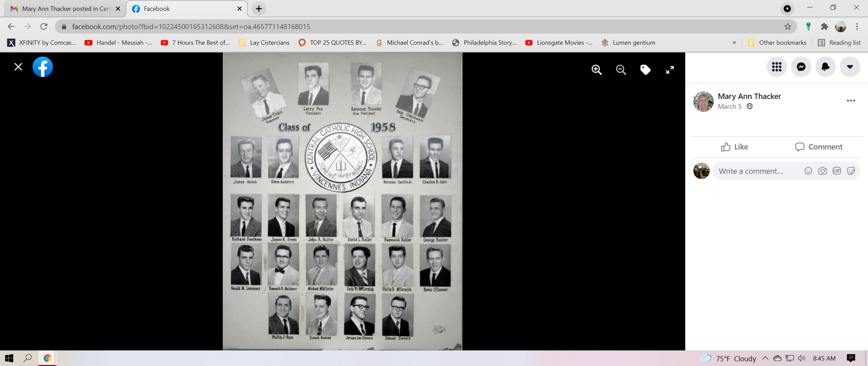The height and width of the screenshot is (366, 868).
Task: Click the March 5 post date
Action: tap(729, 107)
